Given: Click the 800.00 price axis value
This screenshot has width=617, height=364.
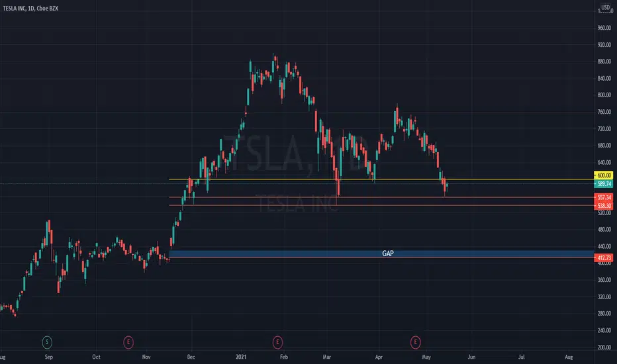Looking at the screenshot, I should coord(604,95).
